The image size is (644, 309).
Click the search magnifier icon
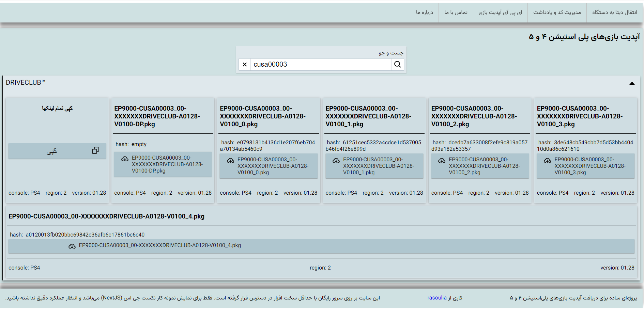[398, 64]
